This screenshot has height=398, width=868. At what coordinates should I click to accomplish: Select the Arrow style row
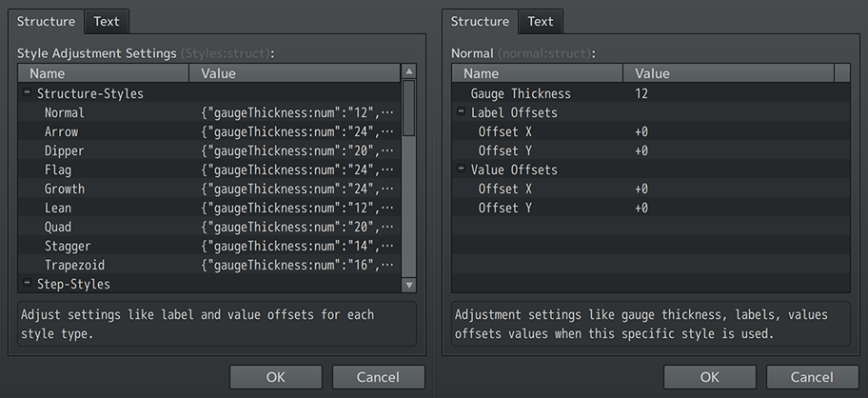pyautogui.click(x=61, y=131)
